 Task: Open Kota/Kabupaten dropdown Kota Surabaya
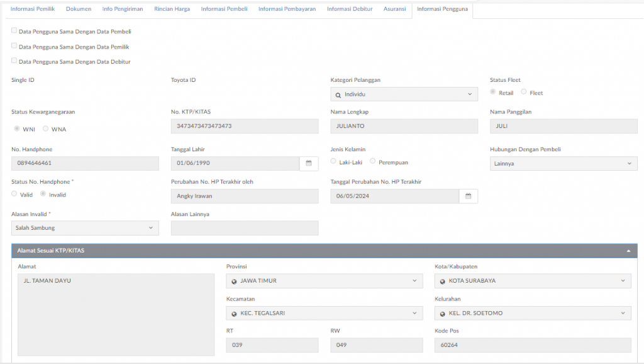point(533,281)
